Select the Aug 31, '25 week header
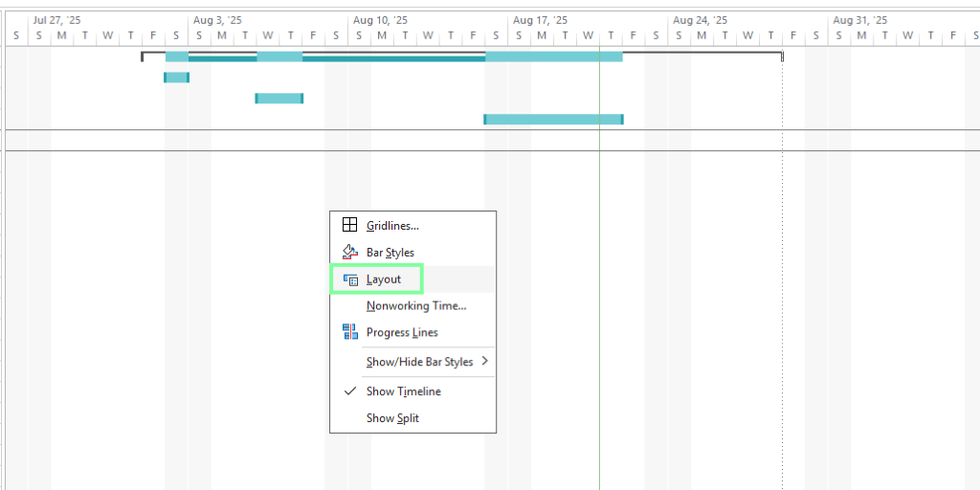980x490 pixels. pos(860,20)
